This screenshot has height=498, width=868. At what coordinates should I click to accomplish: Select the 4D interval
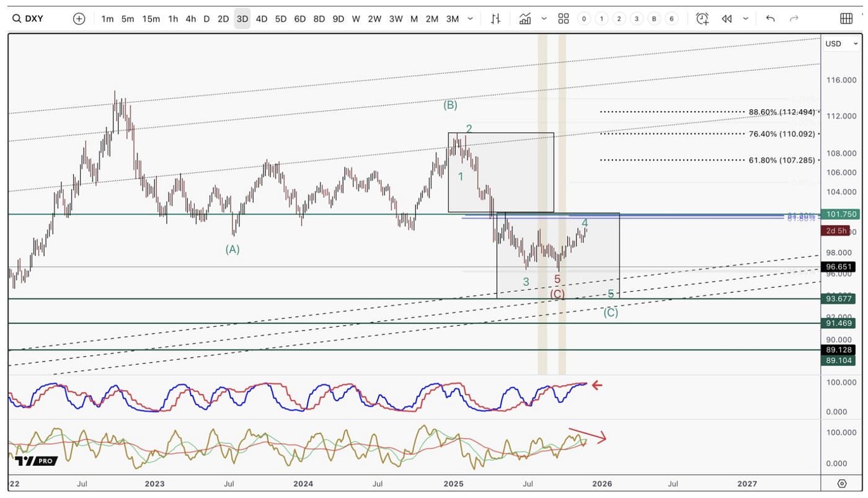point(262,19)
